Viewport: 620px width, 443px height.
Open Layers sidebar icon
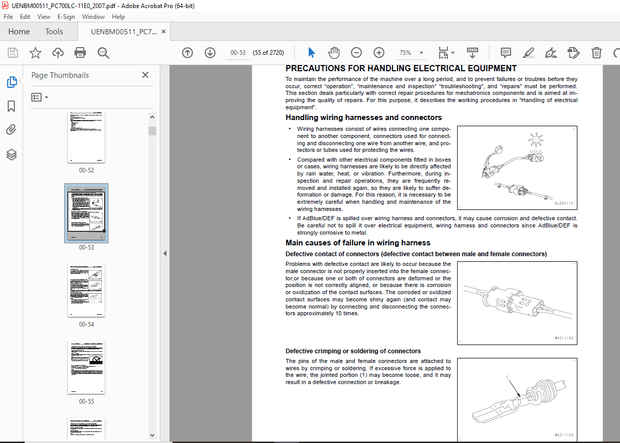pyautogui.click(x=11, y=154)
